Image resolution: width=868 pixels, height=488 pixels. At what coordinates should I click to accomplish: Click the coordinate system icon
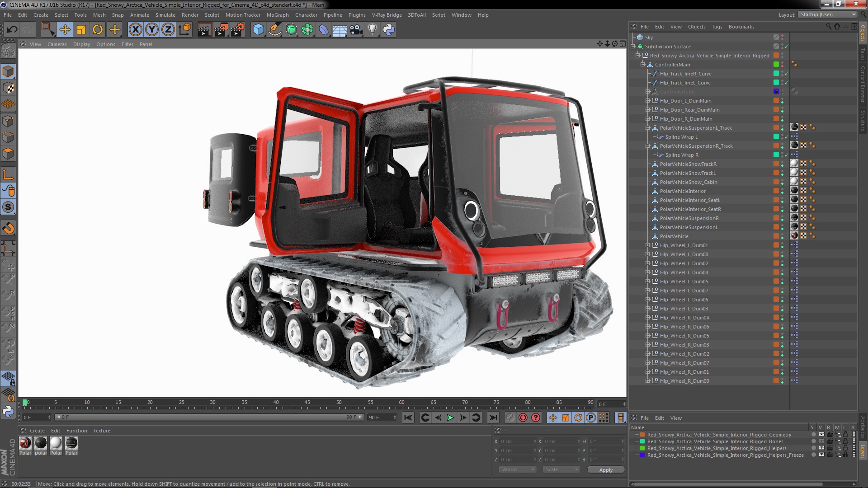pyautogui.click(x=185, y=30)
